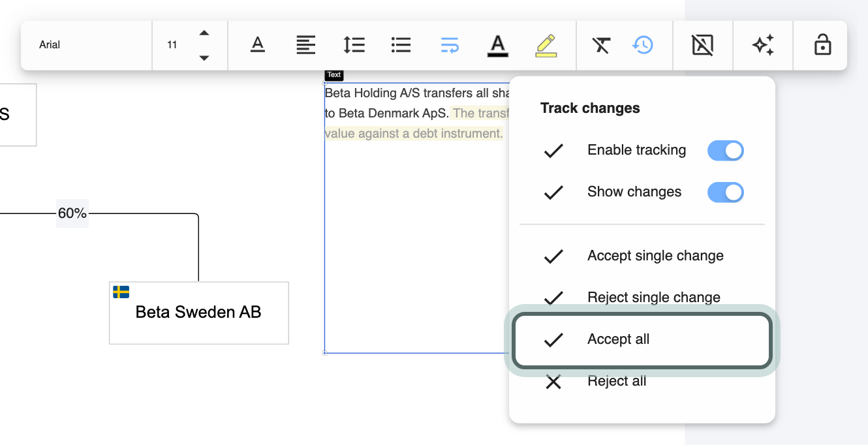
Task: Click the track changes history icon
Action: (x=643, y=45)
